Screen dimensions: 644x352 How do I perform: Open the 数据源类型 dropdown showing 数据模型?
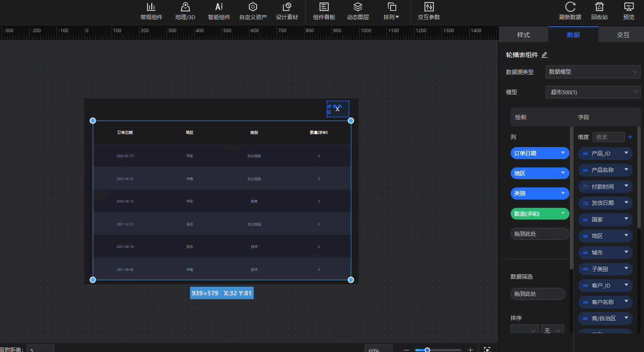[x=593, y=72]
